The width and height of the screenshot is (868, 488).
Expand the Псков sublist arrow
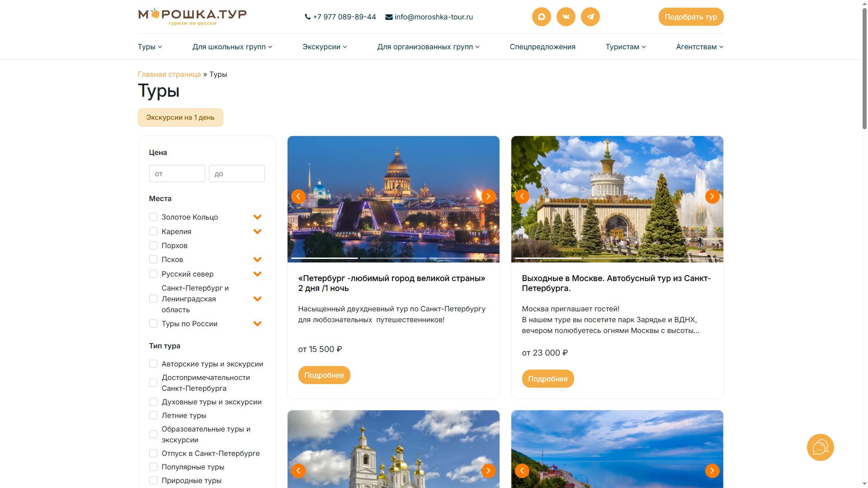coord(257,260)
